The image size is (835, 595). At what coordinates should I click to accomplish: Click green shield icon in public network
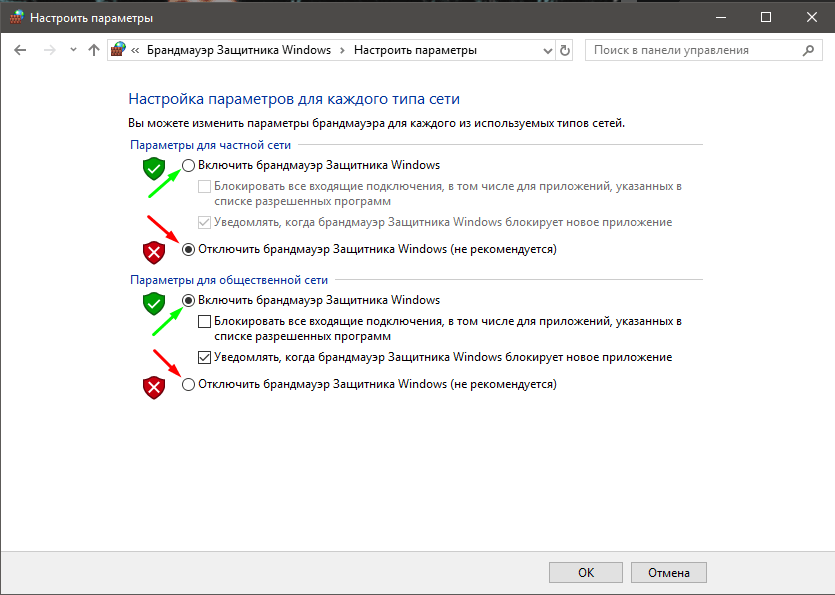point(154,304)
